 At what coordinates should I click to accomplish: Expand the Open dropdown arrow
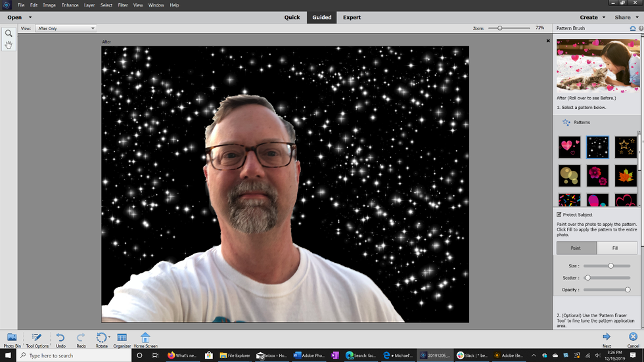click(30, 18)
